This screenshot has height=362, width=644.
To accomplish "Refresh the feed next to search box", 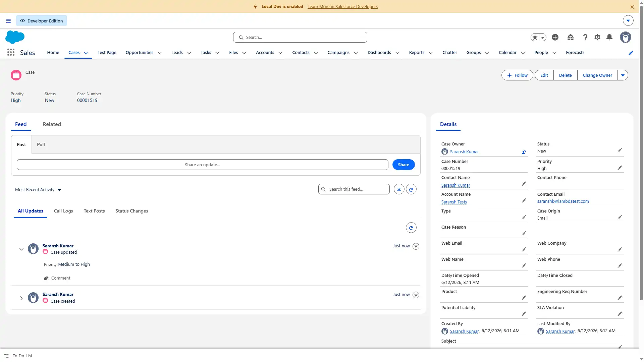I will pos(411,189).
